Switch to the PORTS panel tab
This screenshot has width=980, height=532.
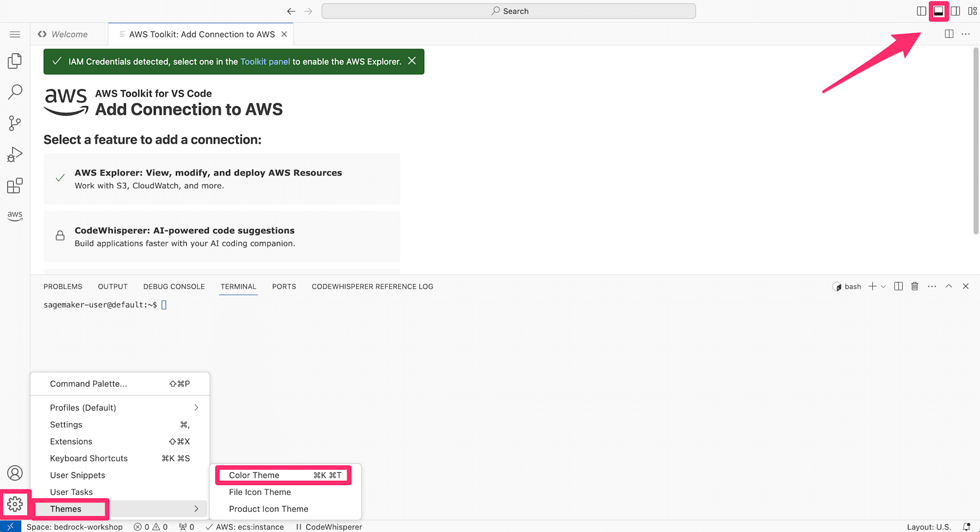pyautogui.click(x=284, y=287)
